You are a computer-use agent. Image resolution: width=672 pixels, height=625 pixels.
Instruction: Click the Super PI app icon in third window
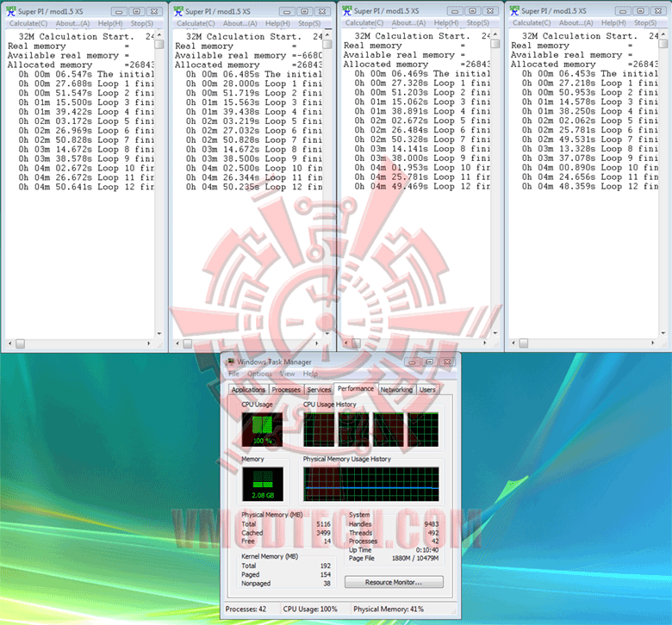tap(347, 11)
